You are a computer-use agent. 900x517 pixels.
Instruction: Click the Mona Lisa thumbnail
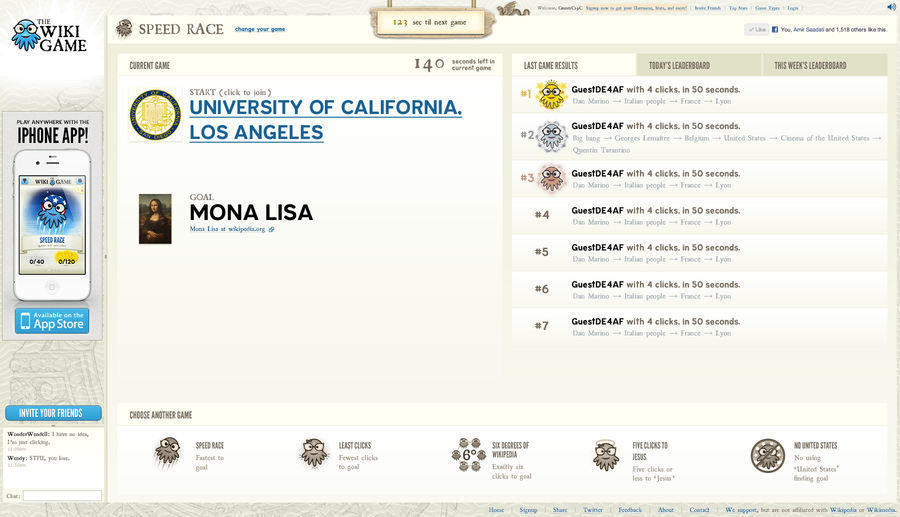155,219
